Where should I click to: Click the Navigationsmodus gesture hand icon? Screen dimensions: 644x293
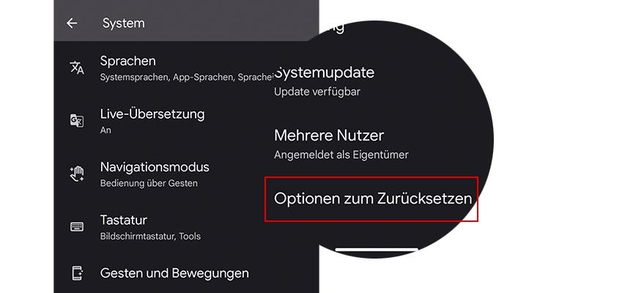point(77,174)
